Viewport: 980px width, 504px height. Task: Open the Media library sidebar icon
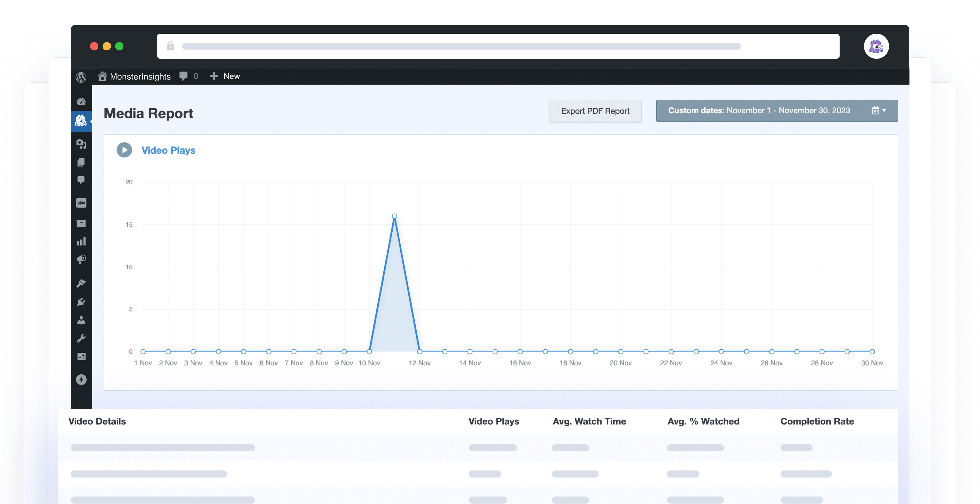click(81, 144)
